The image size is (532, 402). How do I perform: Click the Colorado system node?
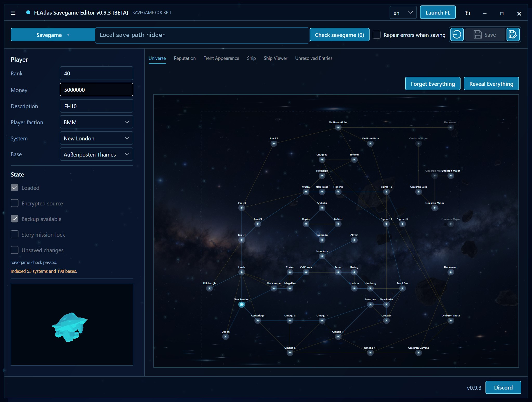[x=322, y=240]
